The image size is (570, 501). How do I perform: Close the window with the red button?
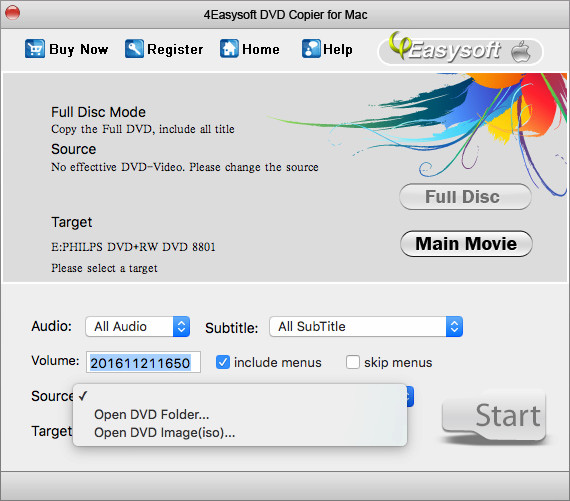[12, 13]
